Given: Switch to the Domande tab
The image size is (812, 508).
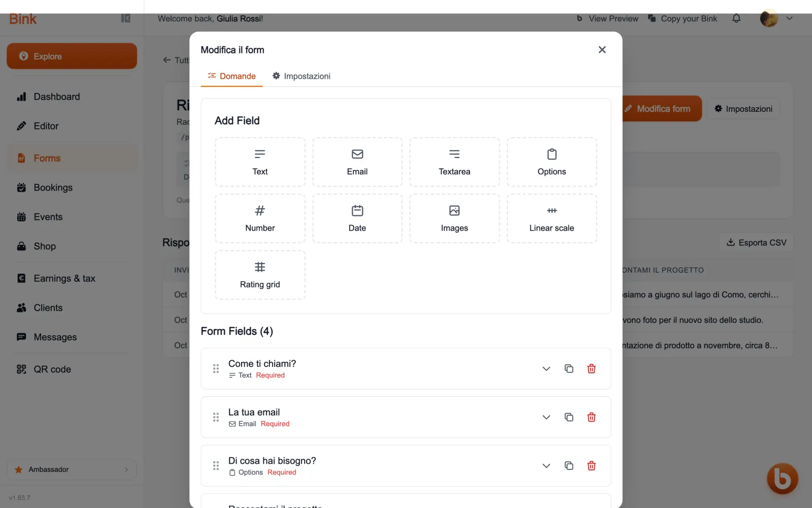Looking at the screenshot, I should 231,76.
